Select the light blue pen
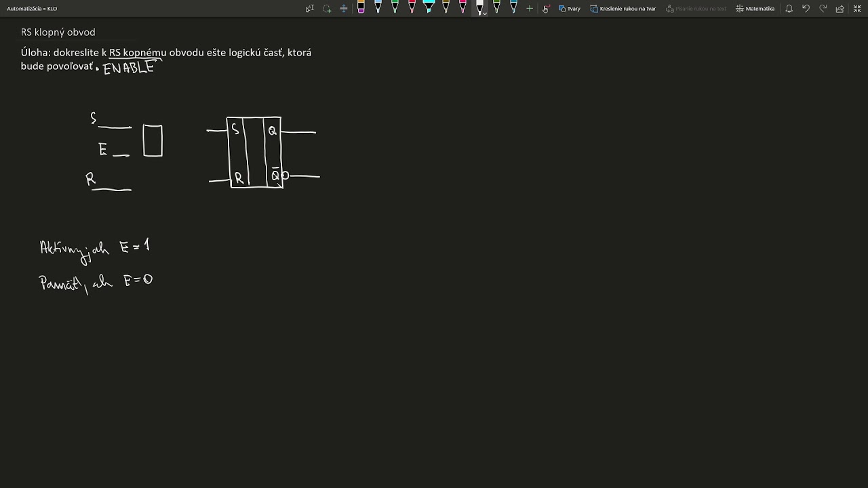 pos(378,8)
